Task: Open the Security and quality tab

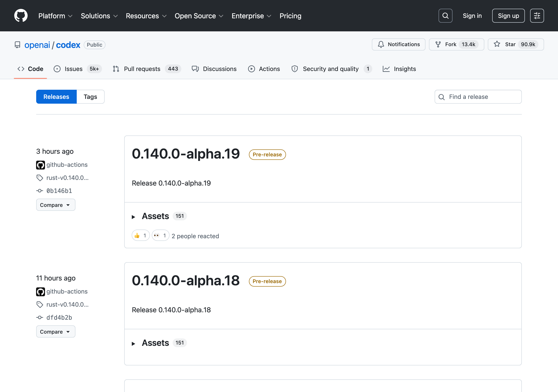Action: click(x=332, y=69)
